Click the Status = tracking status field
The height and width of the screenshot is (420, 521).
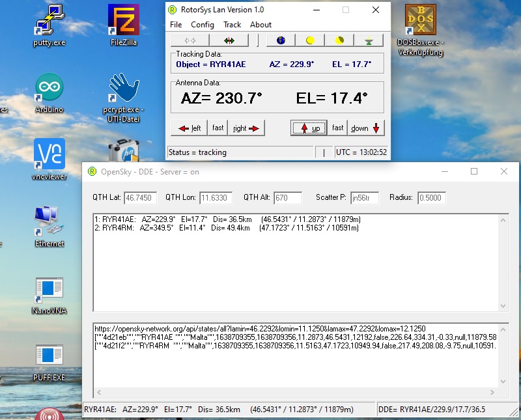(240, 152)
